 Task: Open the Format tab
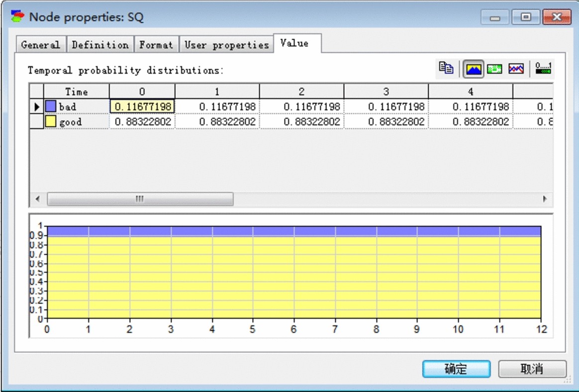pyautogui.click(x=156, y=45)
